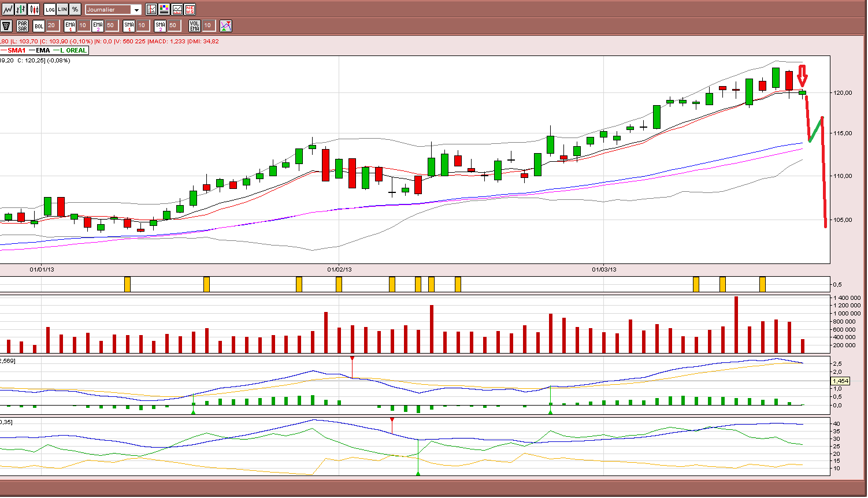
Task: Enable LOG logarithmic scale
Action: pos(50,9)
